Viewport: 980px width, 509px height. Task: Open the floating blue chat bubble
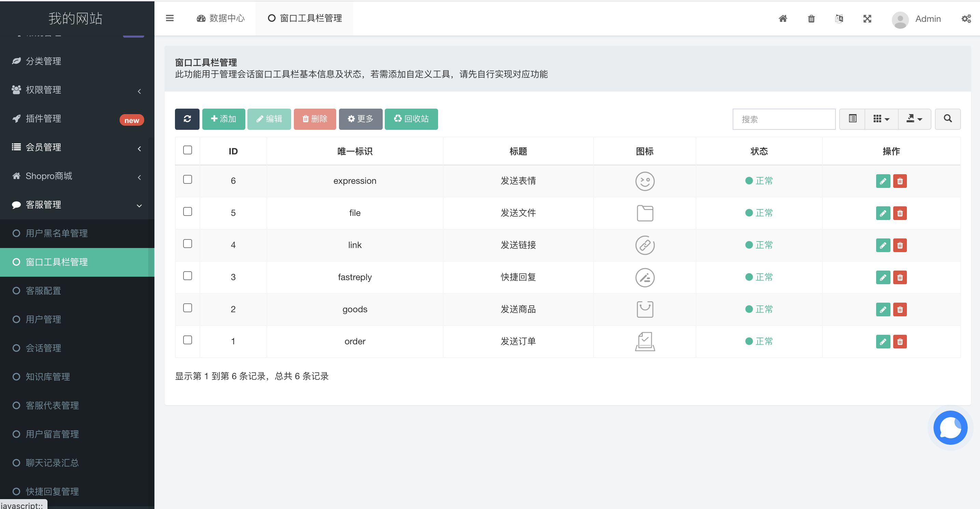(x=950, y=428)
